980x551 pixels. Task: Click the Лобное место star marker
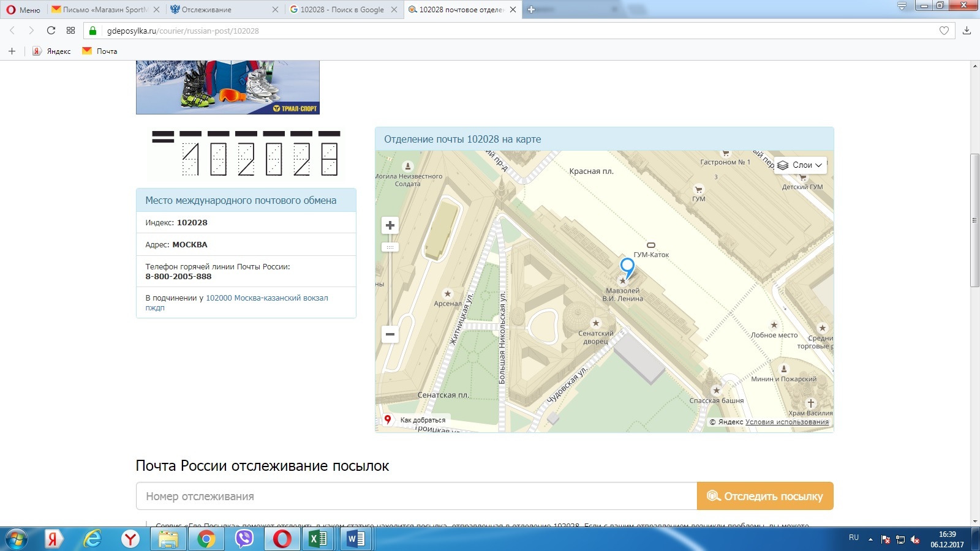point(774,325)
